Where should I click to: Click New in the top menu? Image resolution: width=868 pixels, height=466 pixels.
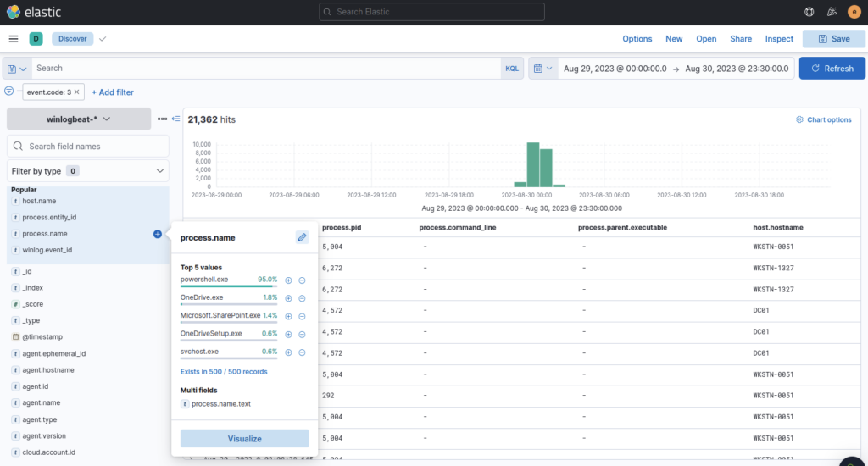pos(674,39)
